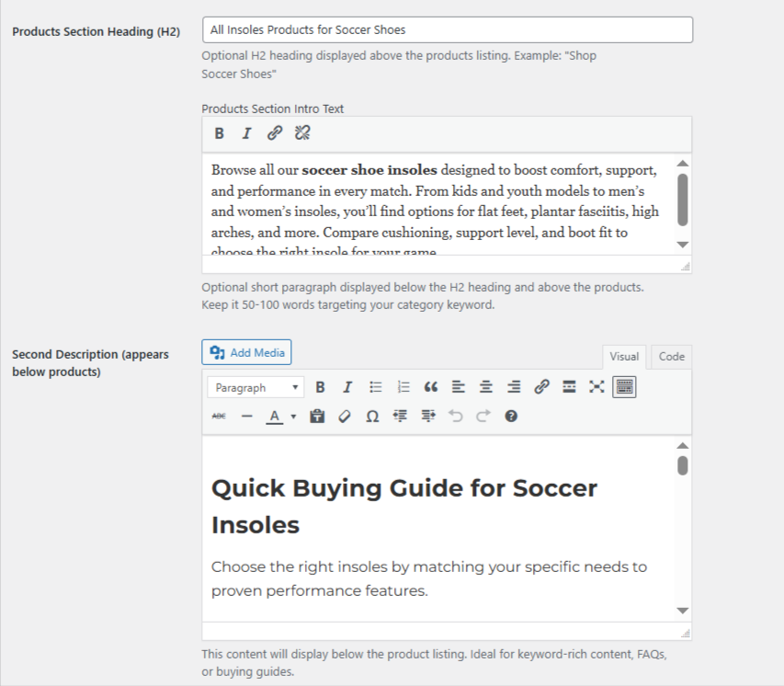This screenshot has height=686, width=784.
Task: Insert a link in the second description editor
Action: tap(540, 386)
